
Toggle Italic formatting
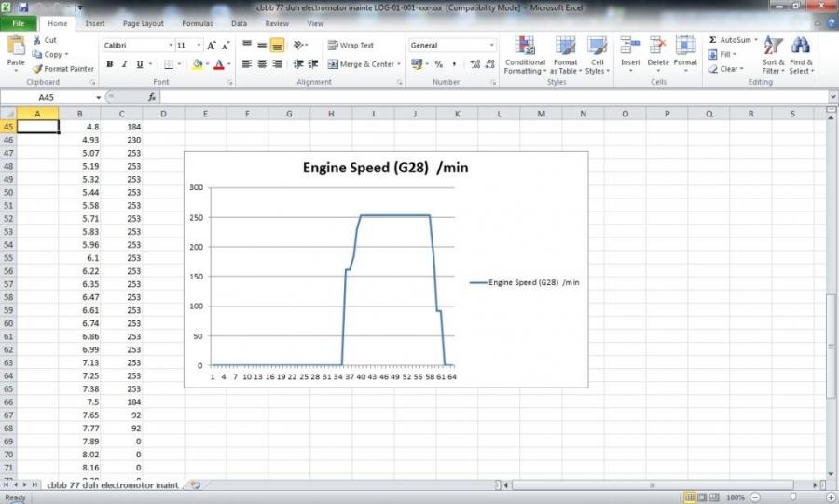point(124,64)
